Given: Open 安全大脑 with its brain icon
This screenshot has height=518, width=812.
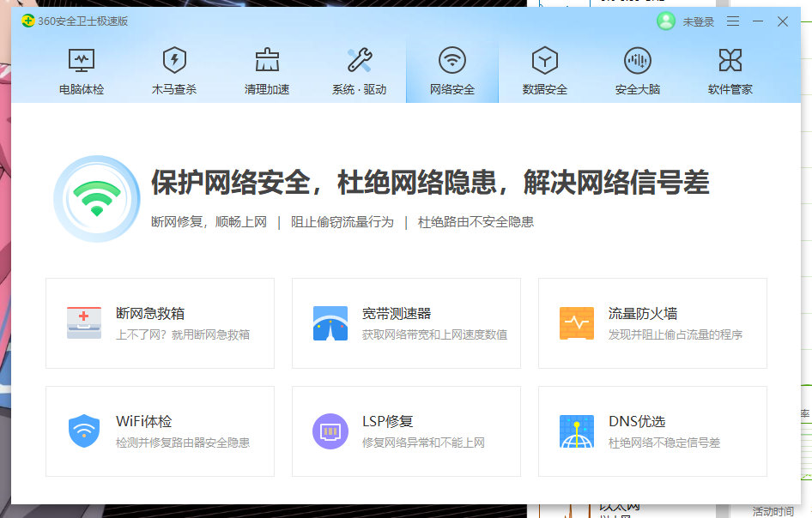Looking at the screenshot, I should tap(637, 60).
